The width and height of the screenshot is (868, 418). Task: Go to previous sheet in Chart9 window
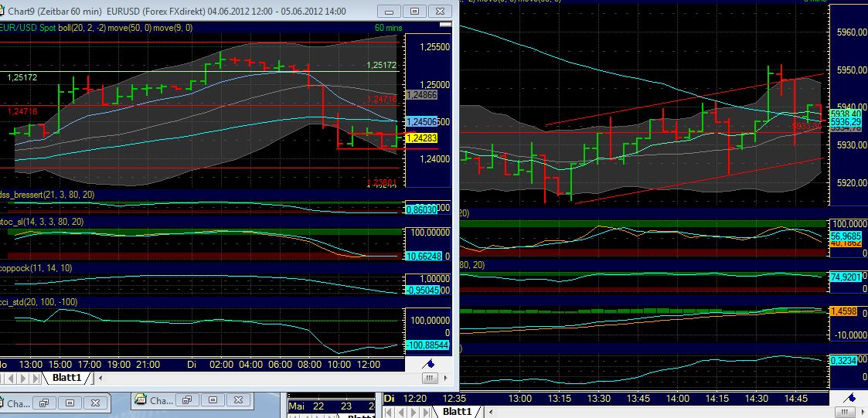pyautogui.click(x=11, y=378)
